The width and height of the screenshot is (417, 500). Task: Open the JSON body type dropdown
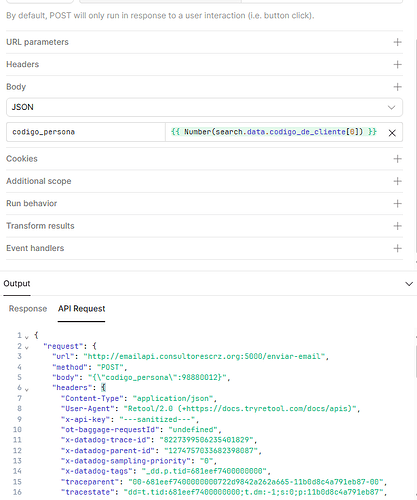pyautogui.click(x=204, y=107)
